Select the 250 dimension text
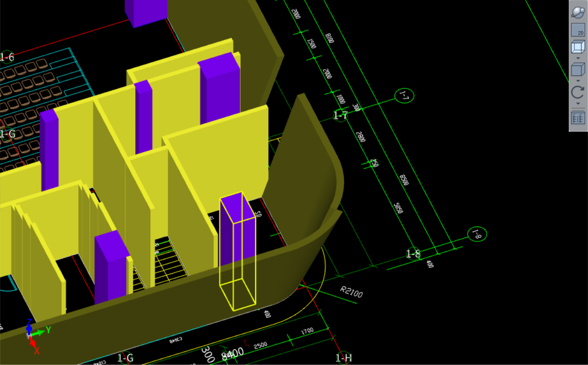The height and width of the screenshot is (365, 588). [374, 163]
